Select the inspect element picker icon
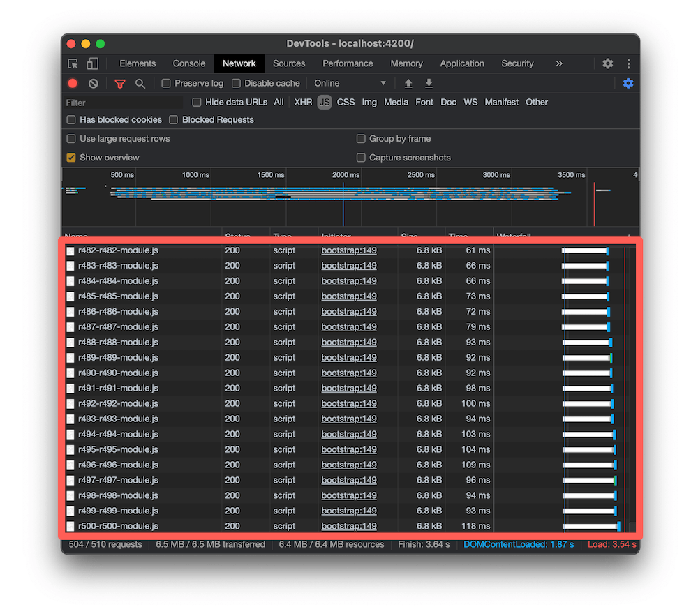 [73, 63]
